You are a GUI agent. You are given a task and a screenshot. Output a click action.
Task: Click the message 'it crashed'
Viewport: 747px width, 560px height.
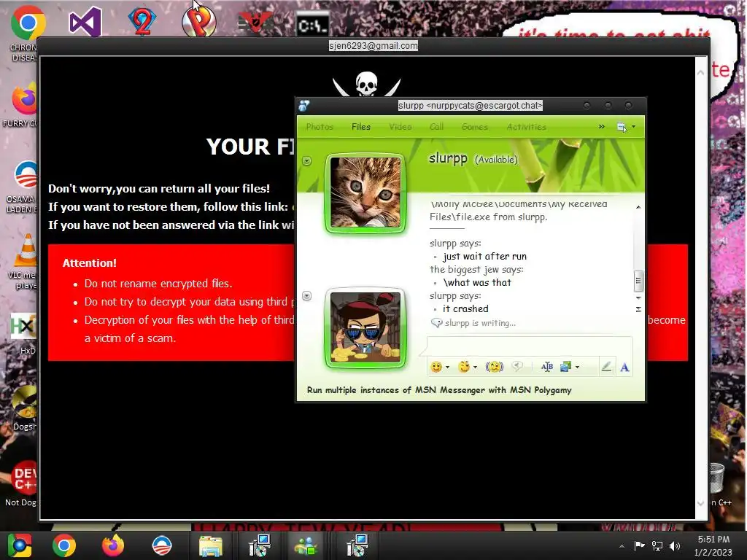[465, 308]
